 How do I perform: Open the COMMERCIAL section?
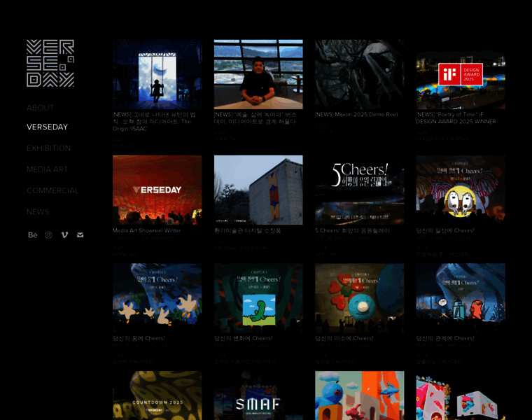click(x=52, y=190)
